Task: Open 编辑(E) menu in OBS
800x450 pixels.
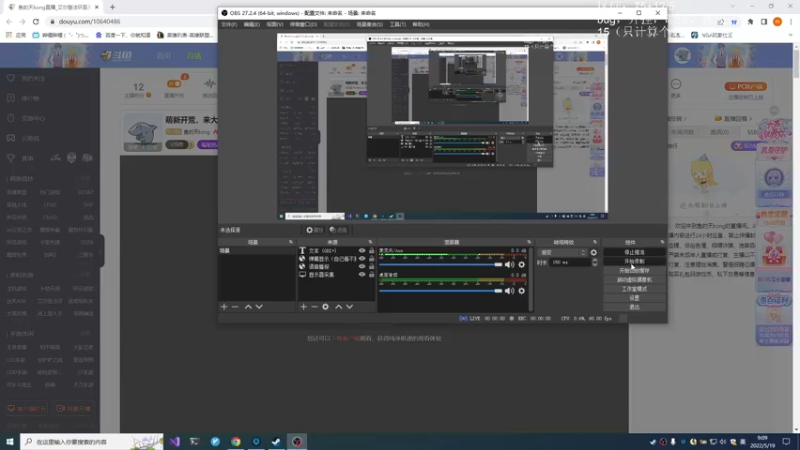Action: point(252,24)
